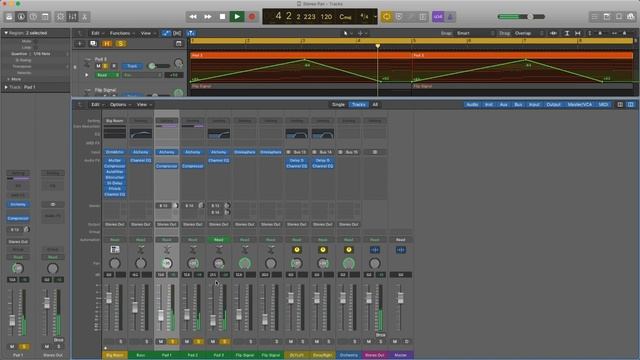Mute the Pad 2 mixer channel
The width and height of the screenshot is (640, 360).
(187, 342)
